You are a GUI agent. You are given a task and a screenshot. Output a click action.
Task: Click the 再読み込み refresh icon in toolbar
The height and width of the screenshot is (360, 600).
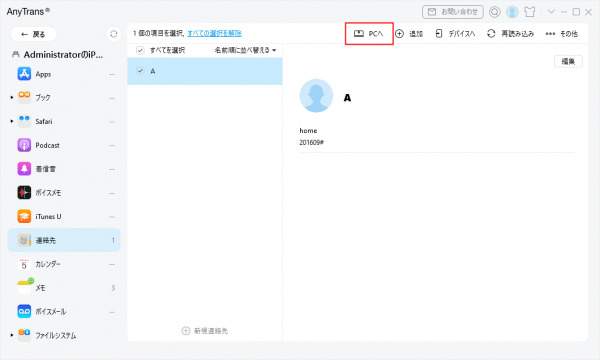[x=491, y=34]
